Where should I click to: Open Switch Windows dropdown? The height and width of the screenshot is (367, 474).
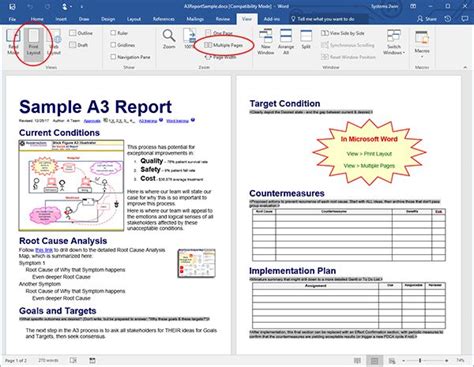tap(394, 42)
